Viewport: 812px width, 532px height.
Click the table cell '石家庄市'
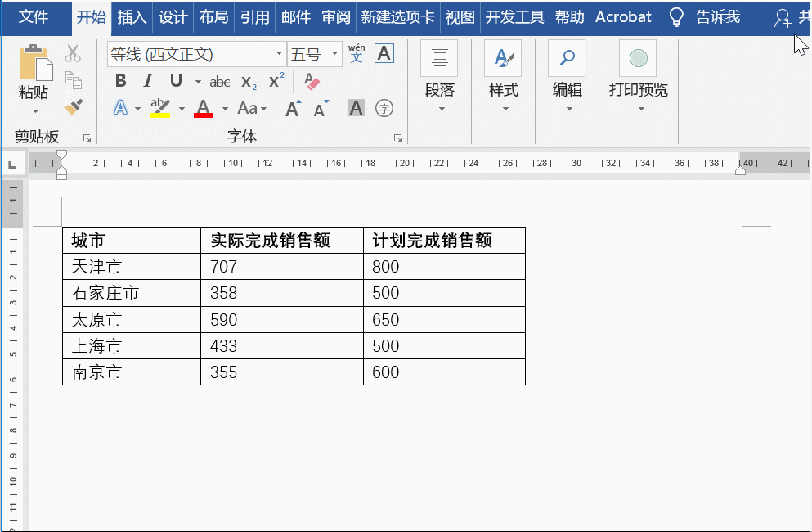tap(132, 293)
